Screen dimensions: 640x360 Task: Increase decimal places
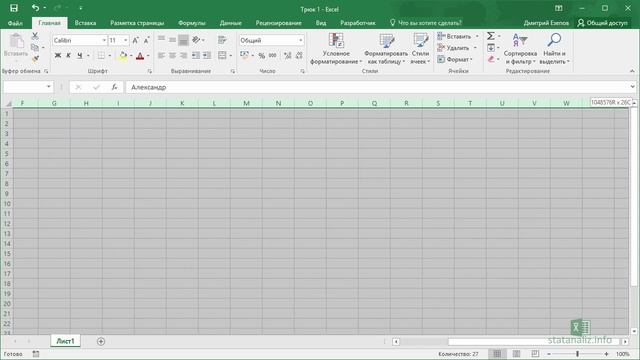tap(288, 56)
